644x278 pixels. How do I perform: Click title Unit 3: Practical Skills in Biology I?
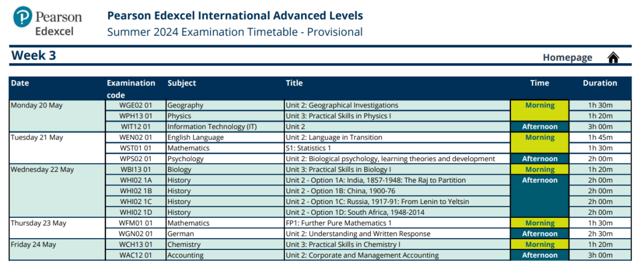coord(339,169)
